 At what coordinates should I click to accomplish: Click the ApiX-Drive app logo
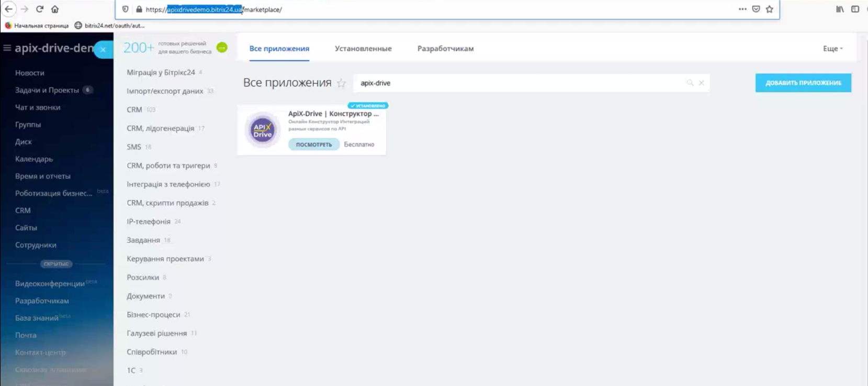[x=263, y=129]
